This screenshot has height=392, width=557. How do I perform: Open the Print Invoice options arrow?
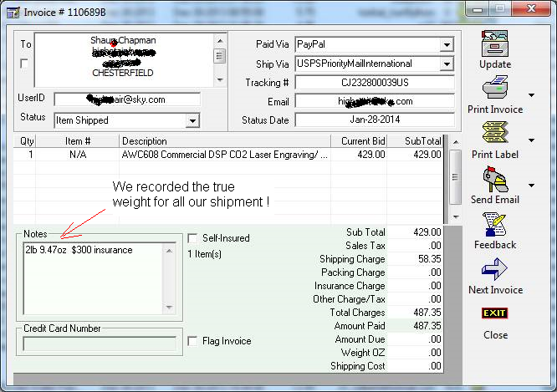pyautogui.click(x=531, y=94)
